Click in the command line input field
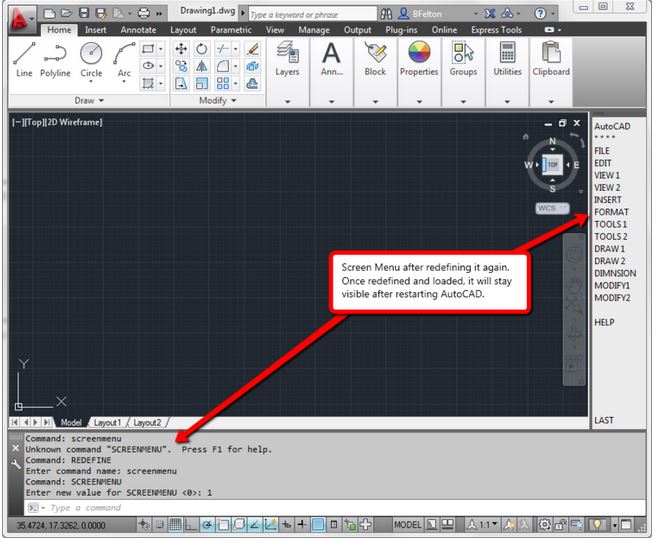 tap(335, 508)
